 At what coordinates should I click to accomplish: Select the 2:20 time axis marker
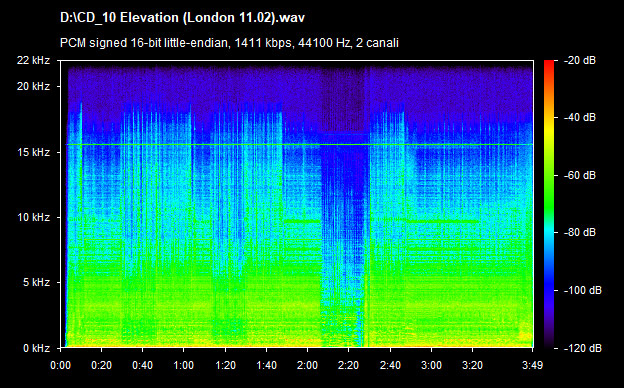(x=348, y=365)
